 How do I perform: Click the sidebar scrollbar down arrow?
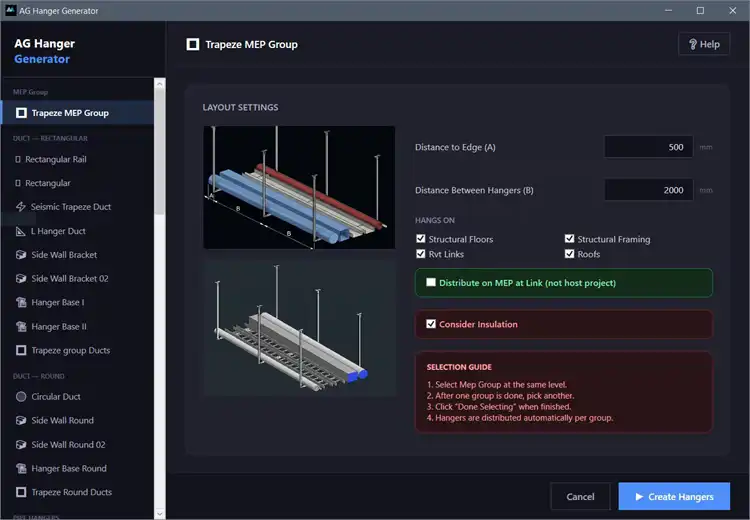point(160,514)
